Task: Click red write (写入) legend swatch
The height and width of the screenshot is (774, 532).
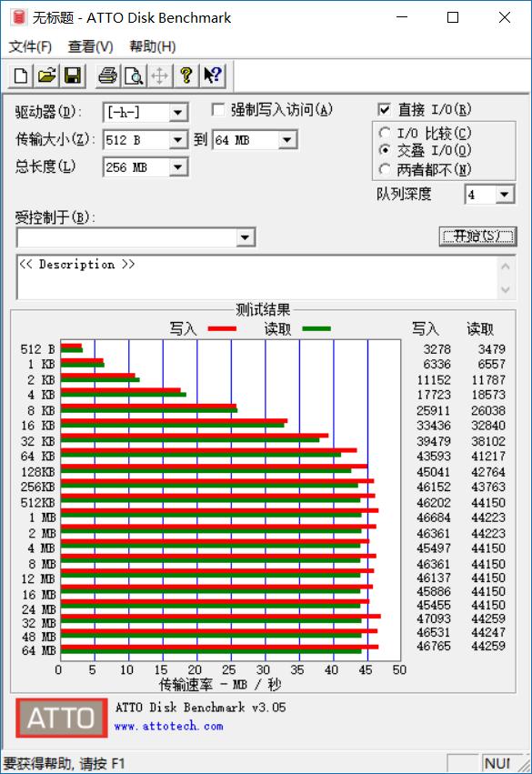Action: click(x=222, y=328)
